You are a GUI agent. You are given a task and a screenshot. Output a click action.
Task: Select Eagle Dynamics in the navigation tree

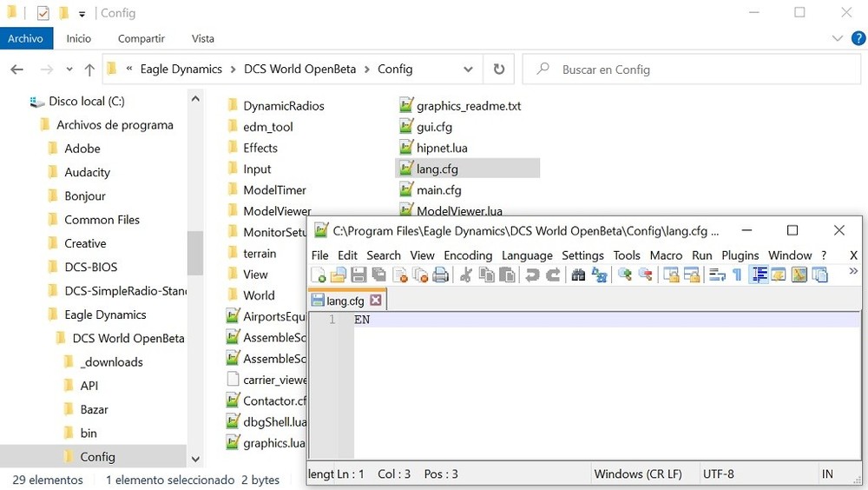click(x=105, y=315)
